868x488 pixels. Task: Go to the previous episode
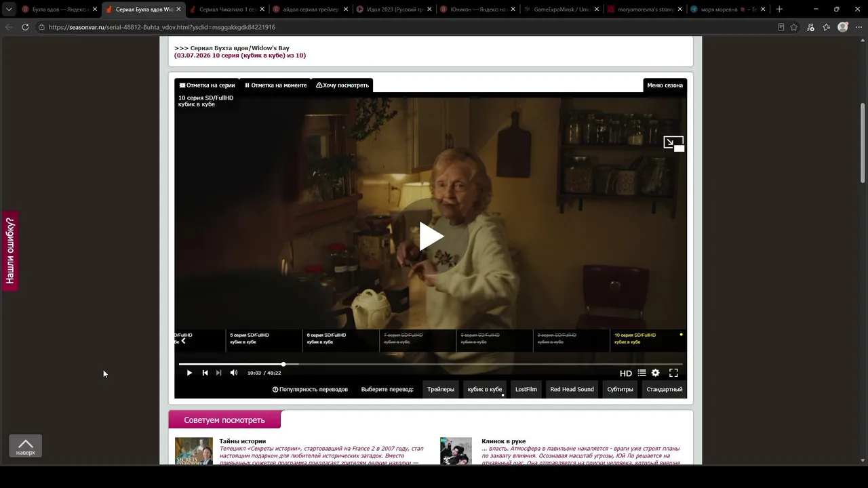pos(205,373)
